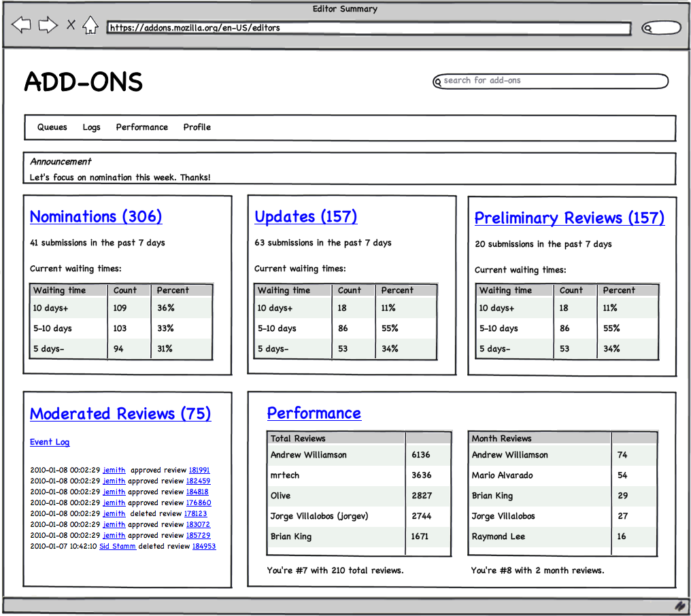691x616 pixels.
Task: Click the browser URL address bar
Action: pos(369,28)
